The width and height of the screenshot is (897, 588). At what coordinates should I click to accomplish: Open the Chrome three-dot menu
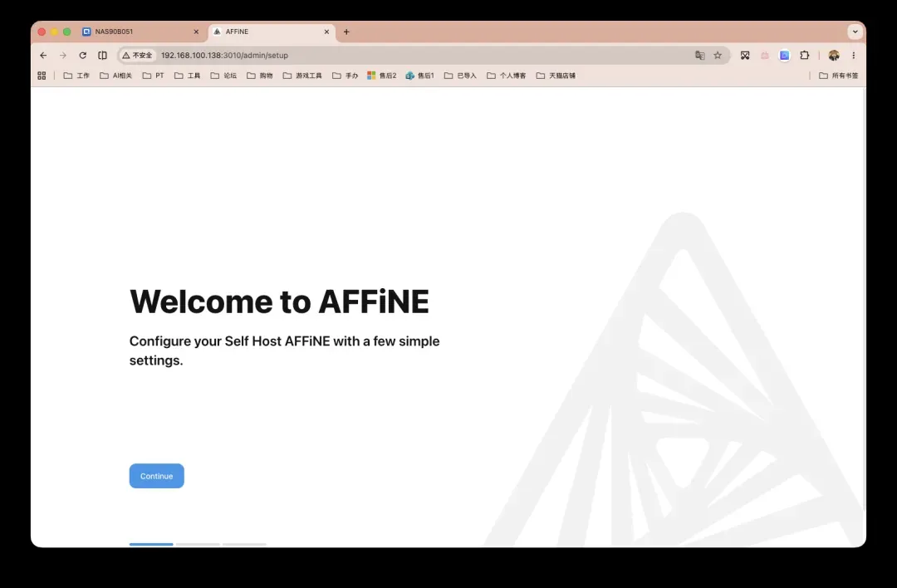(854, 56)
